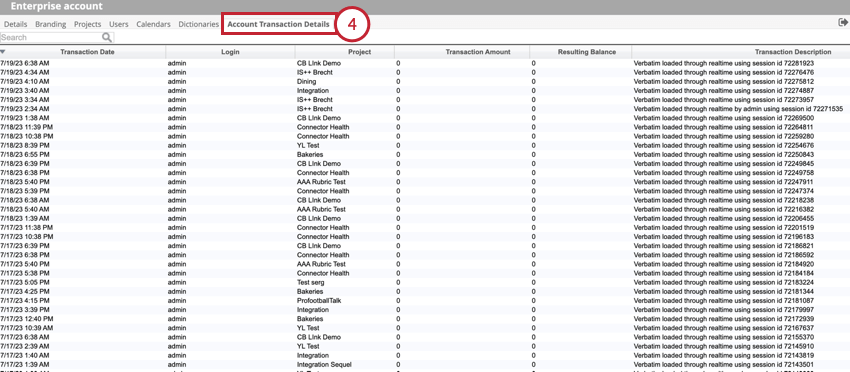Select the 7/19/23 1:38 AM date cell
This screenshot has width=850, height=372.
[24, 118]
